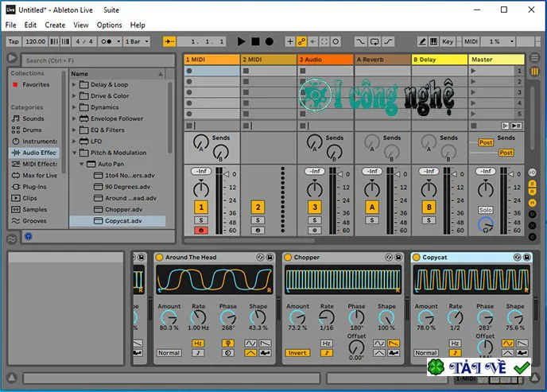
Task: Open the File menu
Action: coord(10,25)
